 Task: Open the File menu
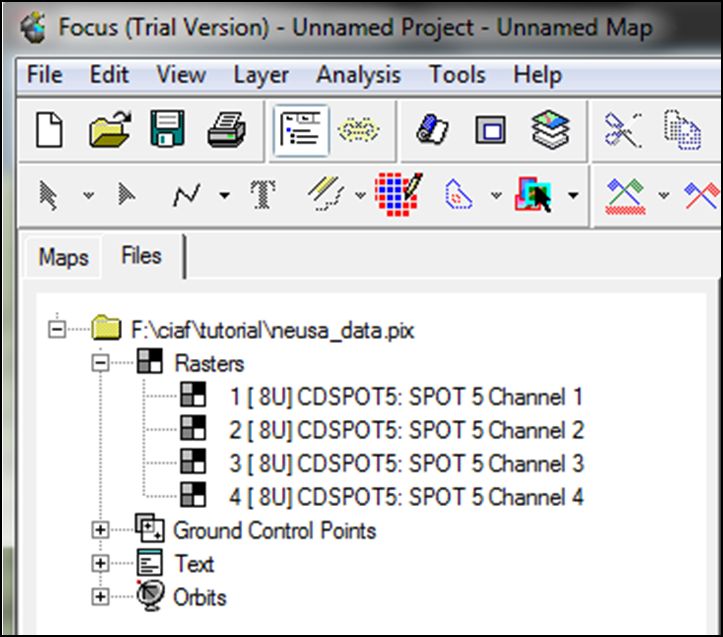[x=45, y=74]
